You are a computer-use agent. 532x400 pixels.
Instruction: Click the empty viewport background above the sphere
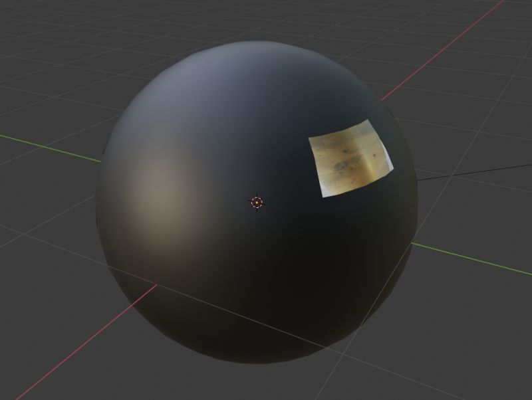pyautogui.click(x=266, y=17)
